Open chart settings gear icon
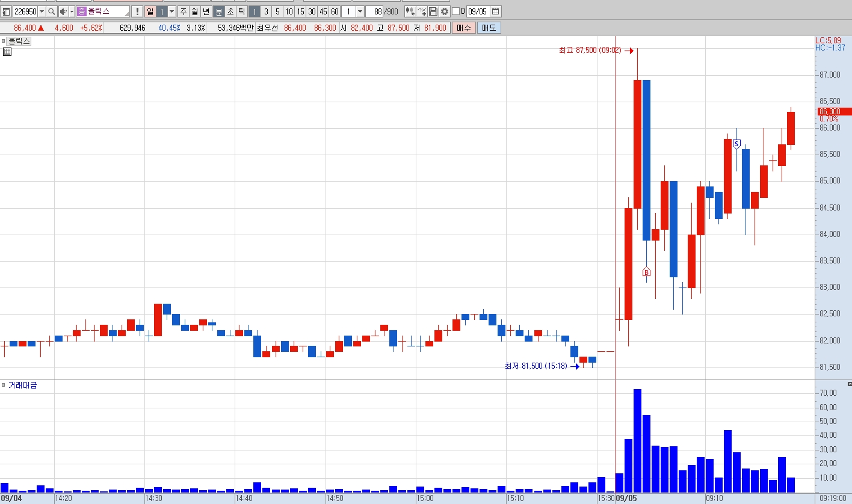The image size is (852, 504). point(445,11)
